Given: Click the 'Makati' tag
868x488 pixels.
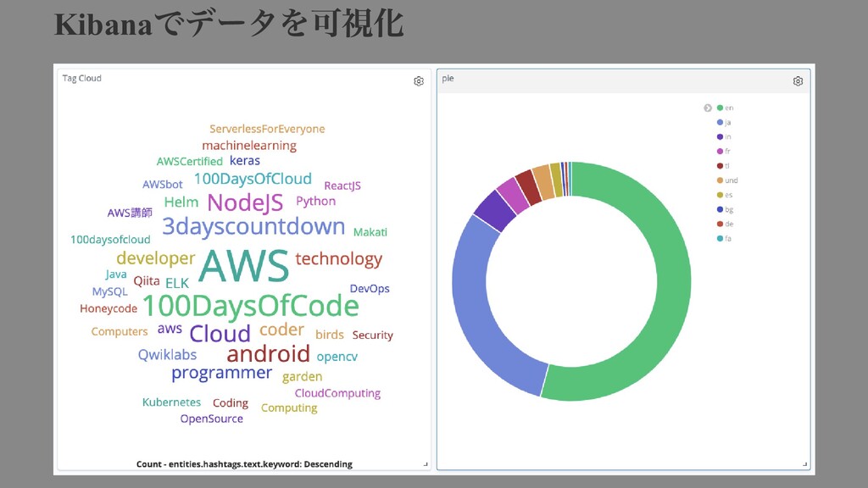Looking at the screenshot, I should (x=370, y=232).
